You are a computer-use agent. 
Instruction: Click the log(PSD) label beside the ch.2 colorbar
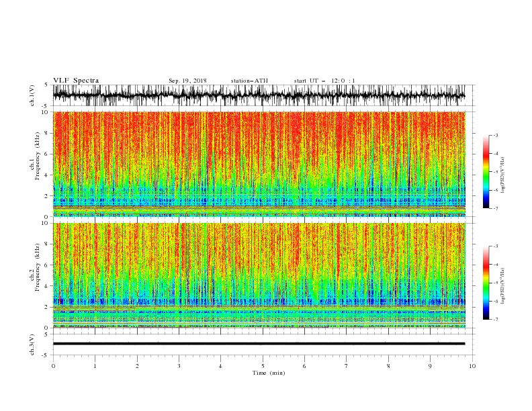(x=502, y=286)
